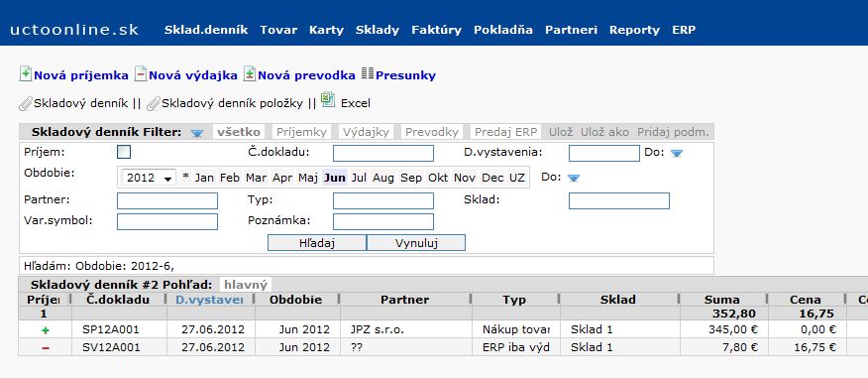Open the Sklady menu
Screen dimensions: 868x378
click(x=378, y=30)
